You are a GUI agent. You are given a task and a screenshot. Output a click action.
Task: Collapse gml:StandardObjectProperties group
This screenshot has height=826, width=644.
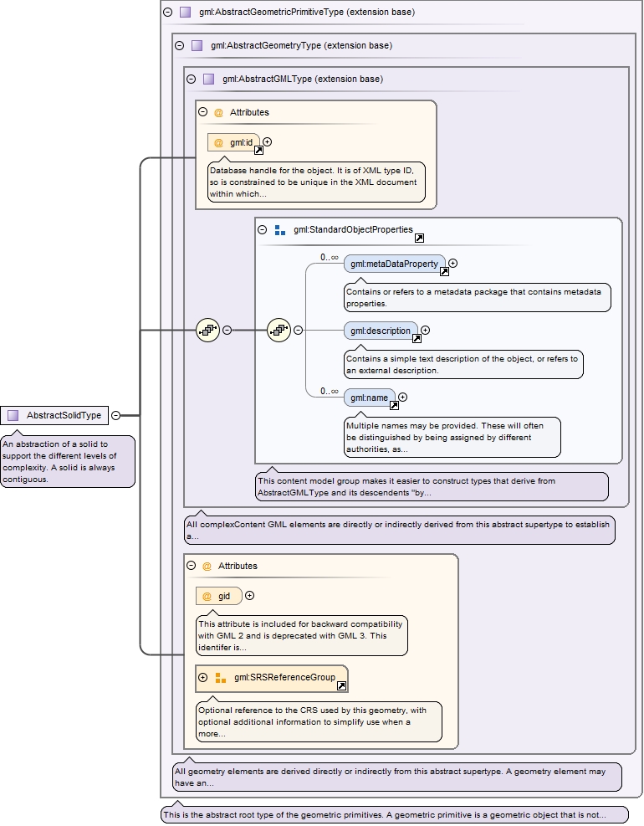tap(263, 229)
